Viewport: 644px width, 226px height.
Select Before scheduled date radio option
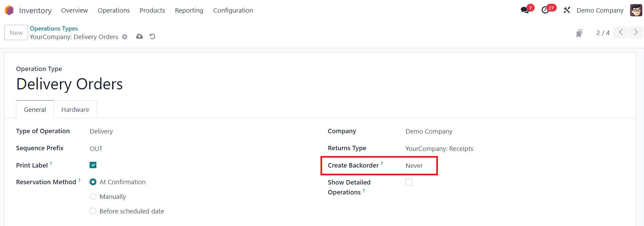point(93,211)
